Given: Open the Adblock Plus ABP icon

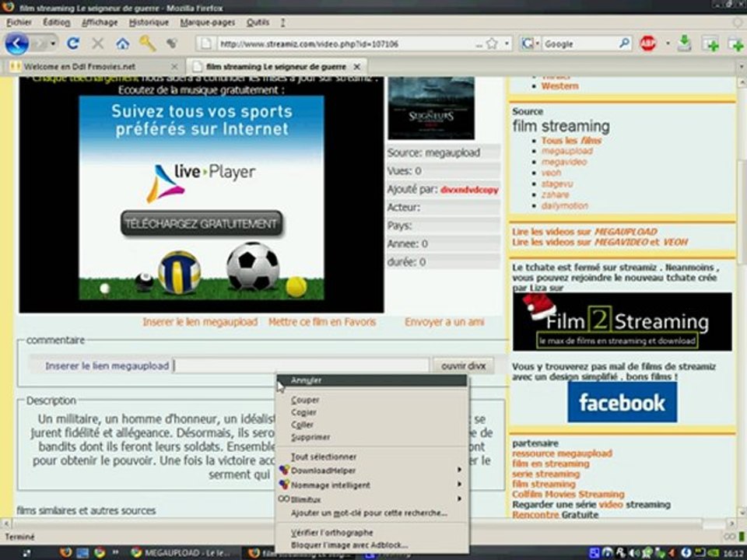Looking at the screenshot, I should tap(648, 44).
